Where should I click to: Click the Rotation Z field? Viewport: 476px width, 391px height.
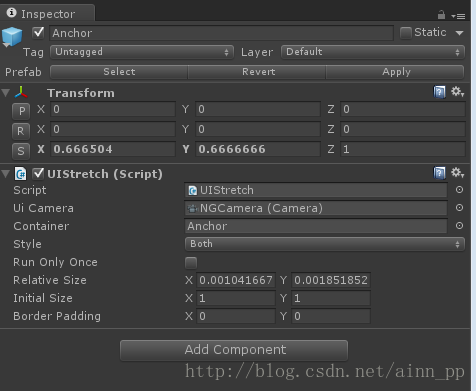coord(403,129)
